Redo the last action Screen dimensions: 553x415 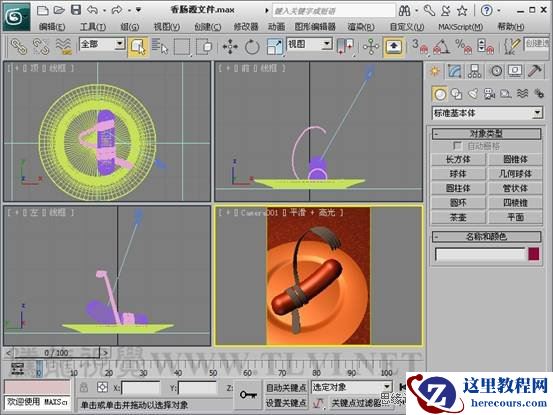point(116,10)
